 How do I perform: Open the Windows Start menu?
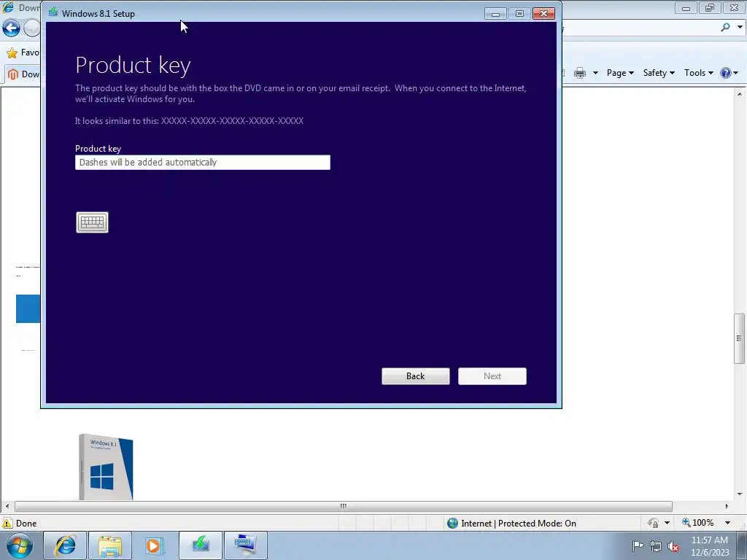[20, 545]
